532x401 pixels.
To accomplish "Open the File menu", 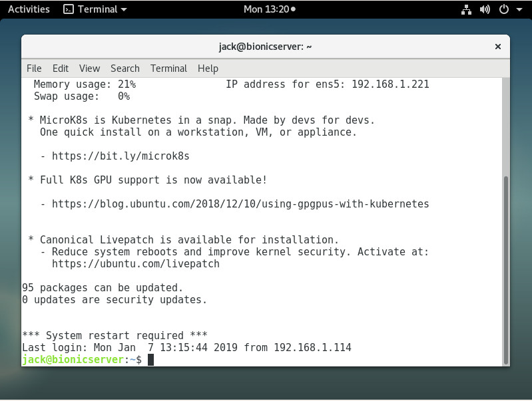I will coord(34,68).
